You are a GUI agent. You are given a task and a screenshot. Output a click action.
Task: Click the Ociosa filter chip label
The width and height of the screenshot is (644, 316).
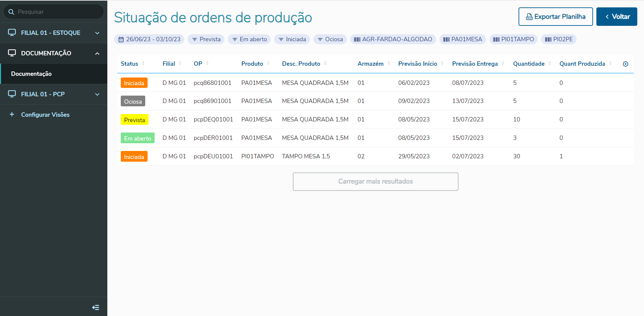(x=334, y=39)
